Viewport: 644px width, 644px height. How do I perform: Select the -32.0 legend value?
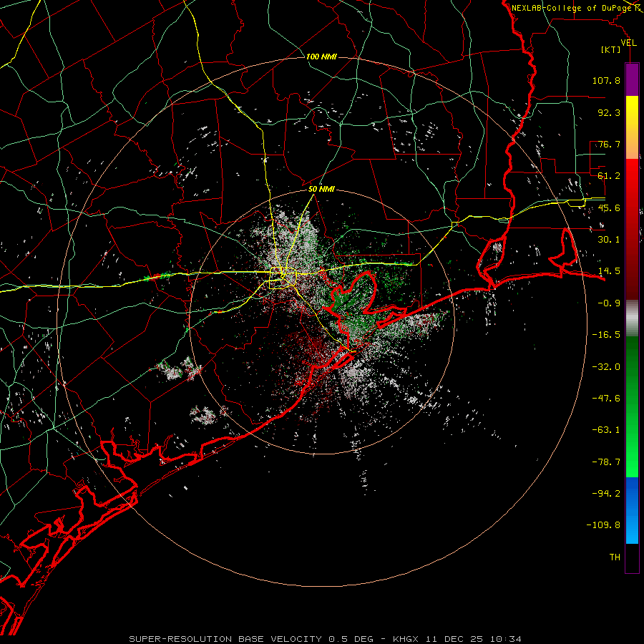coord(606,367)
